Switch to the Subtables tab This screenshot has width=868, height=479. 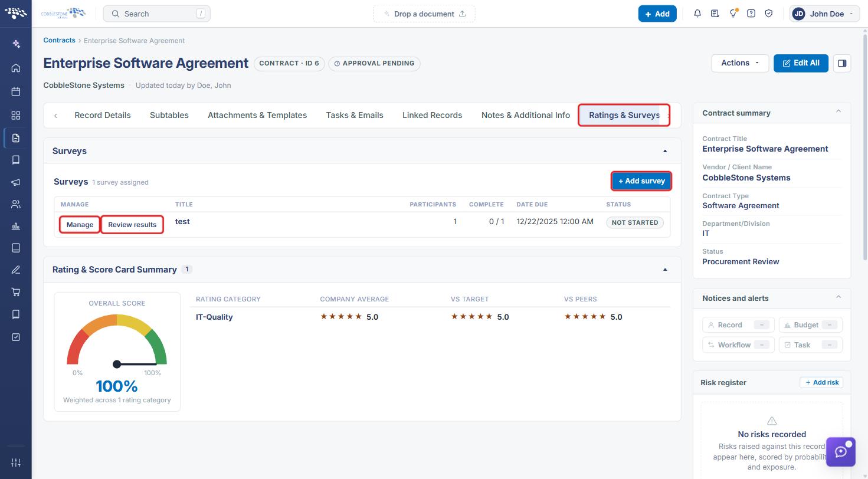pyautogui.click(x=169, y=115)
